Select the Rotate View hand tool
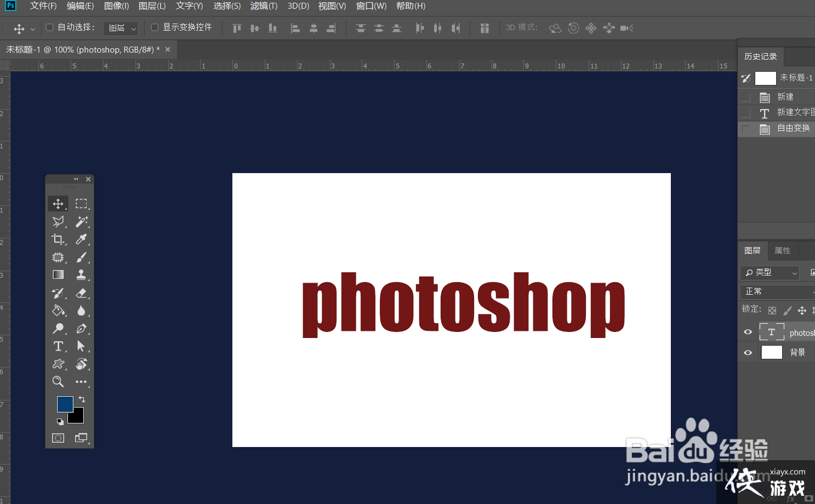The height and width of the screenshot is (504, 815). (81, 364)
